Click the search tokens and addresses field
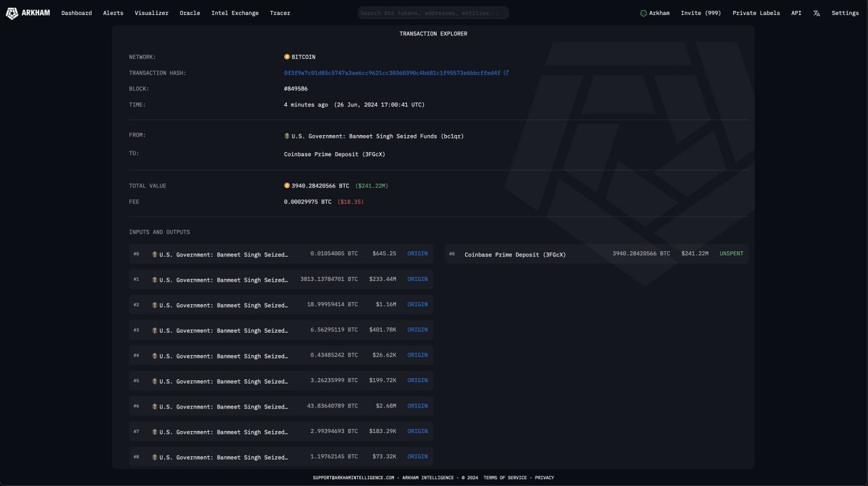Screen dimensions: 868x486 point(433,13)
